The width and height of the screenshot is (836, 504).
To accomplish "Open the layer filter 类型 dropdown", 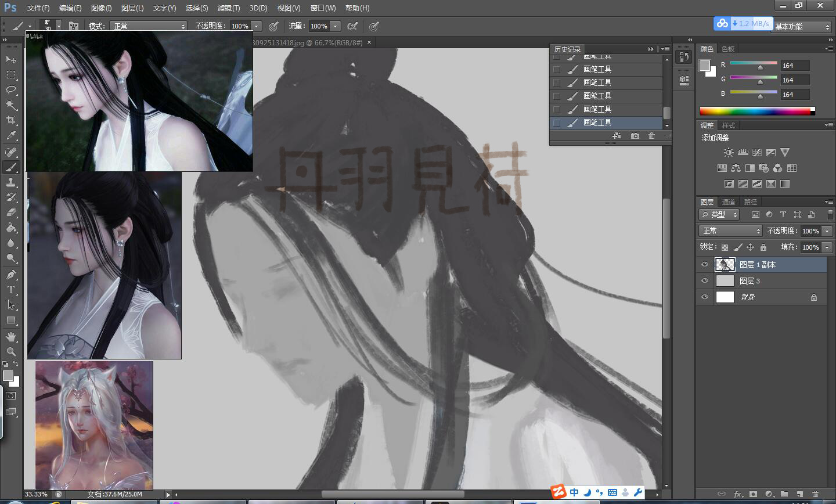I will [719, 215].
